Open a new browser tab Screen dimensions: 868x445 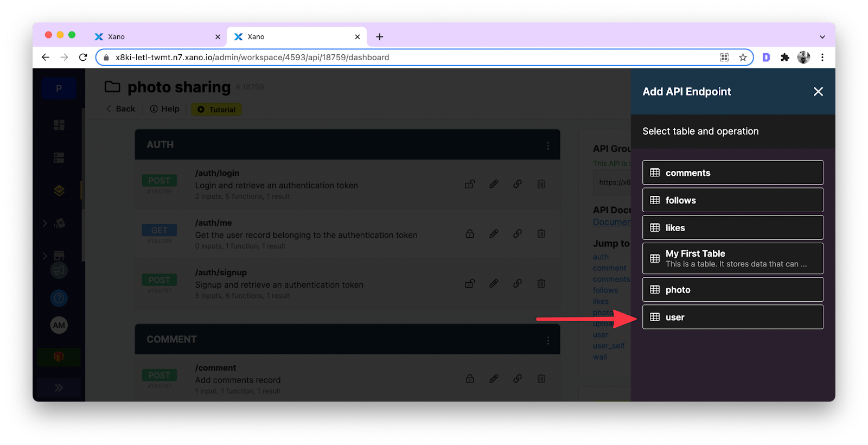coord(380,37)
